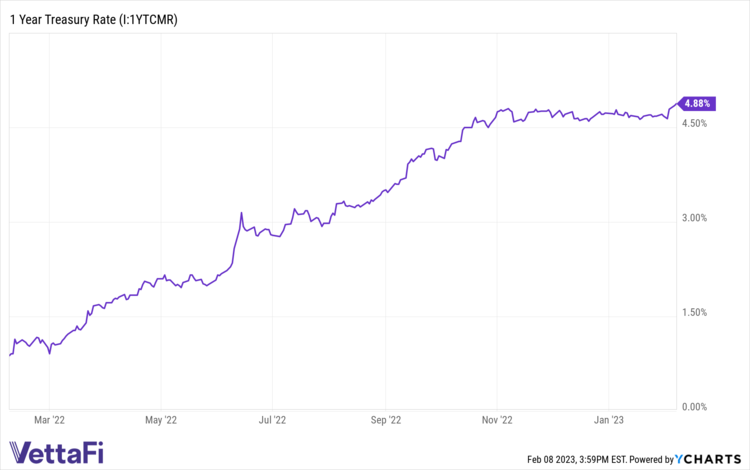Click the purple 4.88% value flag
The image size is (750, 470).
coord(696,102)
